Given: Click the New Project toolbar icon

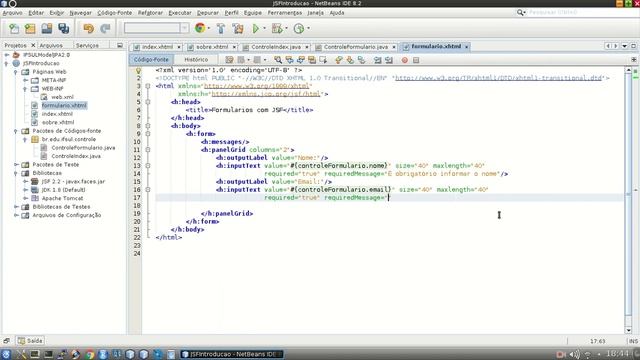Looking at the screenshot, I should tap(30, 29).
